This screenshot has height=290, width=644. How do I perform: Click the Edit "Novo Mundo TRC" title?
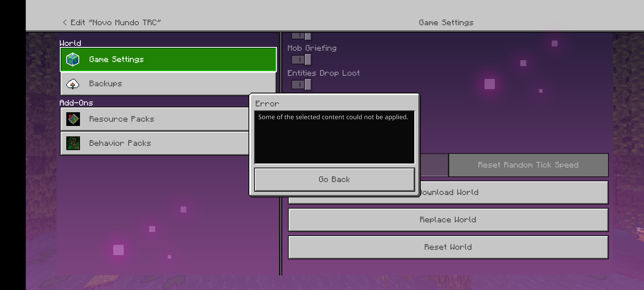click(x=115, y=23)
